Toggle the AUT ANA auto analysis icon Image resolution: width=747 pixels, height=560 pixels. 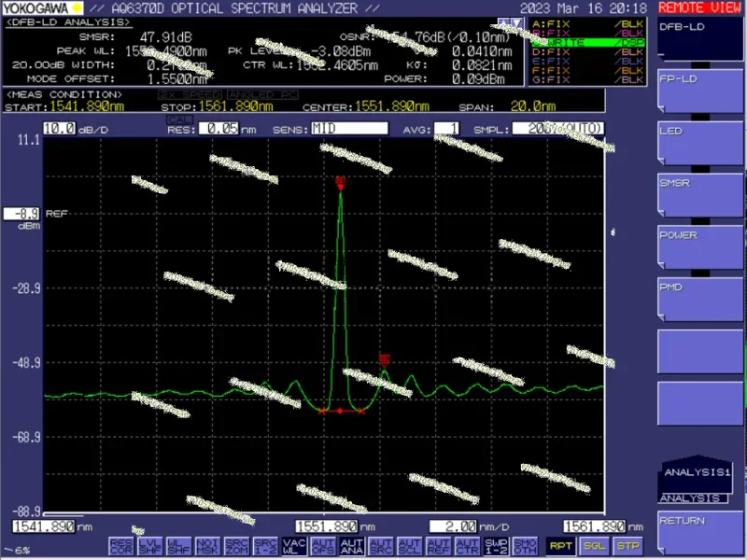click(352, 546)
